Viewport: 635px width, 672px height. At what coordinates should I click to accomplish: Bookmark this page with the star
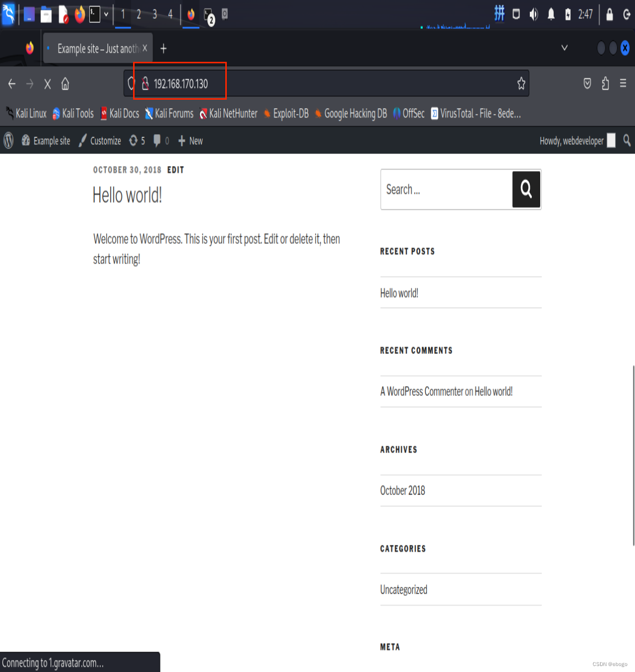(521, 83)
